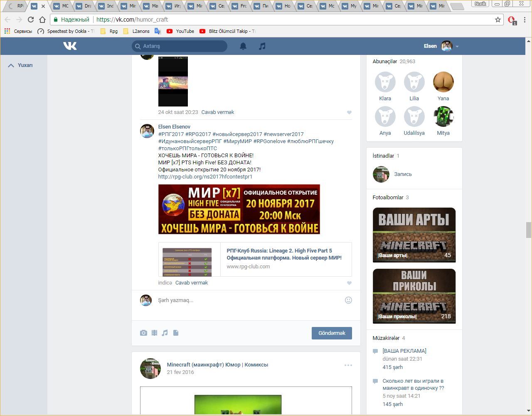Open 21 fev 2016 post date
The image size is (532, 416).
tap(180, 372)
